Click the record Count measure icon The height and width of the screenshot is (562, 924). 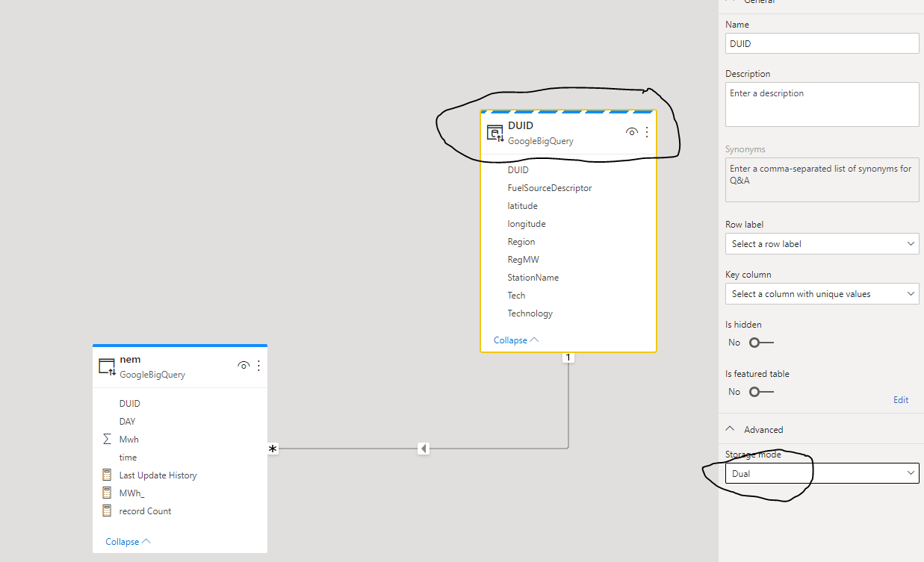(106, 511)
